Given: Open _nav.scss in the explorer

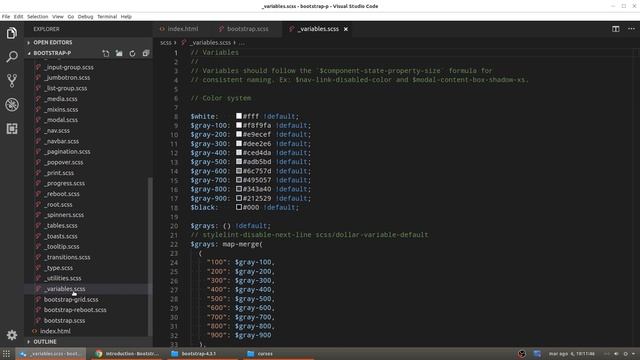Looking at the screenshot, I should click(x=57, y=131).
